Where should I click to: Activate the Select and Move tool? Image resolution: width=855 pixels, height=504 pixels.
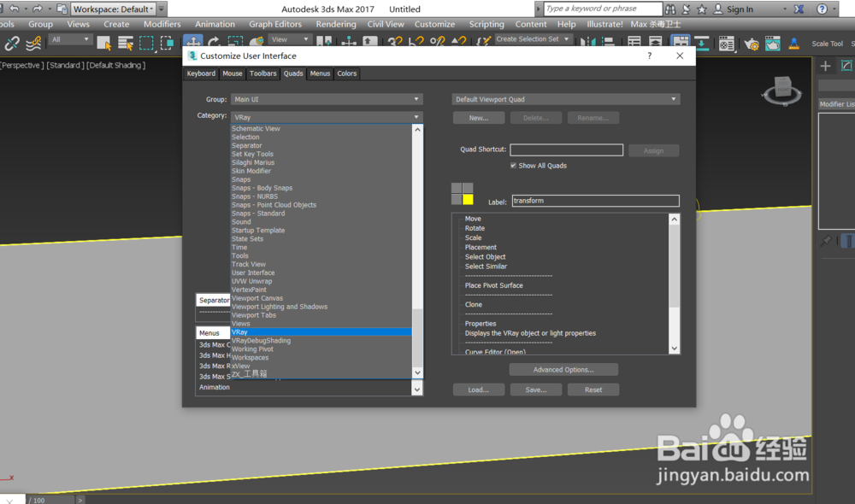click(193, 41)
